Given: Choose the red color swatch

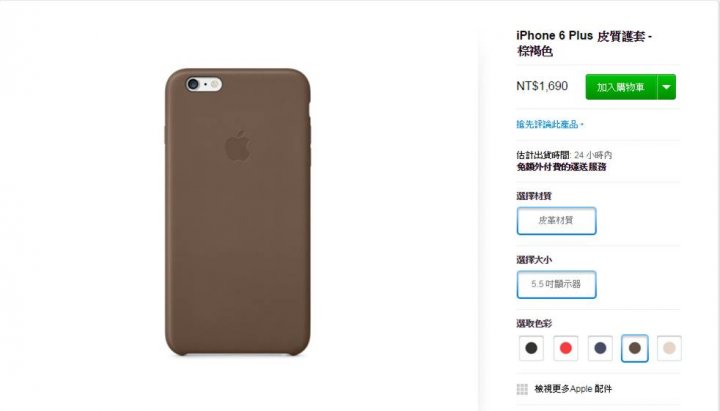Looking at the screenshot, I should [566, 348].
